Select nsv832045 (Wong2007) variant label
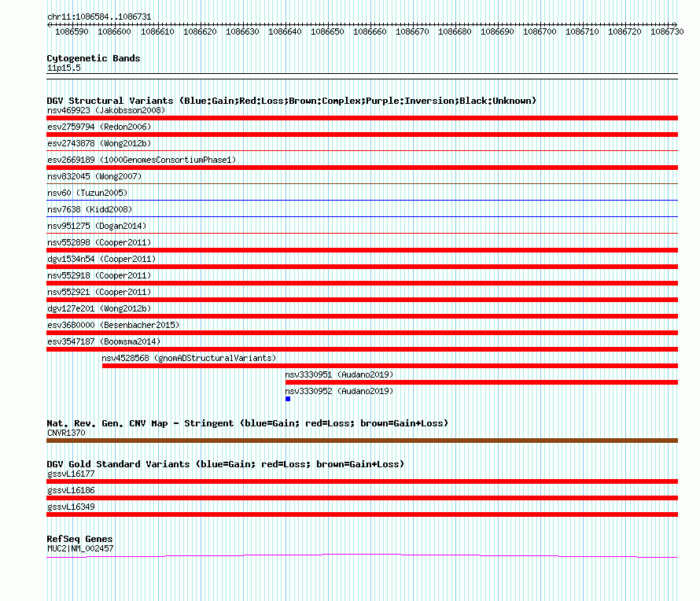Image resolution: width=700 pixels, height=601 pixels. tap(94, 176)
